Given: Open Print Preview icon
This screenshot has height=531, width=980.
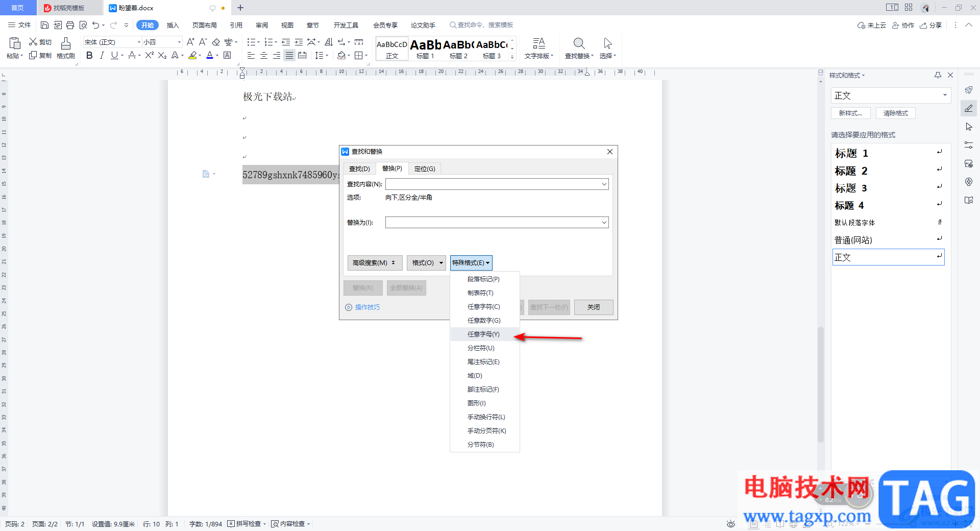Looking at the screenshot, I should 83,25.
